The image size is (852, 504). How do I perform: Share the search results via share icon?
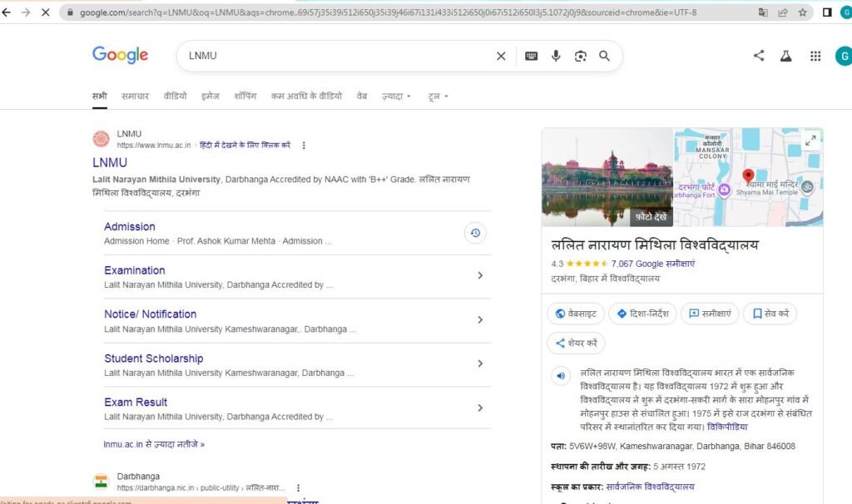[759, 56]
